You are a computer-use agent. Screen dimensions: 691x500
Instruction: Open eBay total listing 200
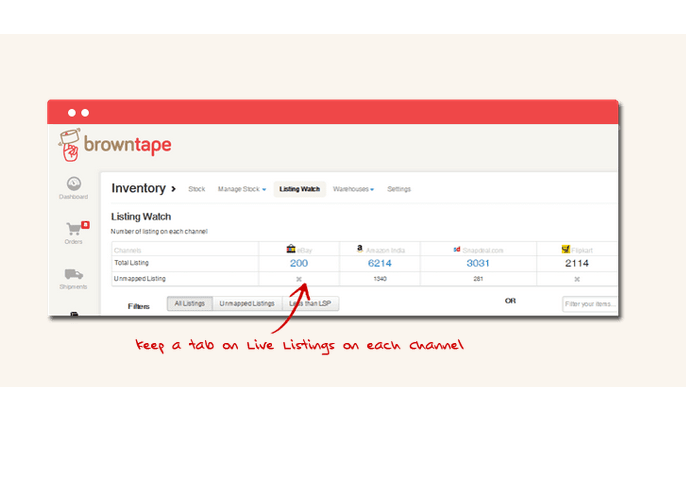(x=299, y=263)
